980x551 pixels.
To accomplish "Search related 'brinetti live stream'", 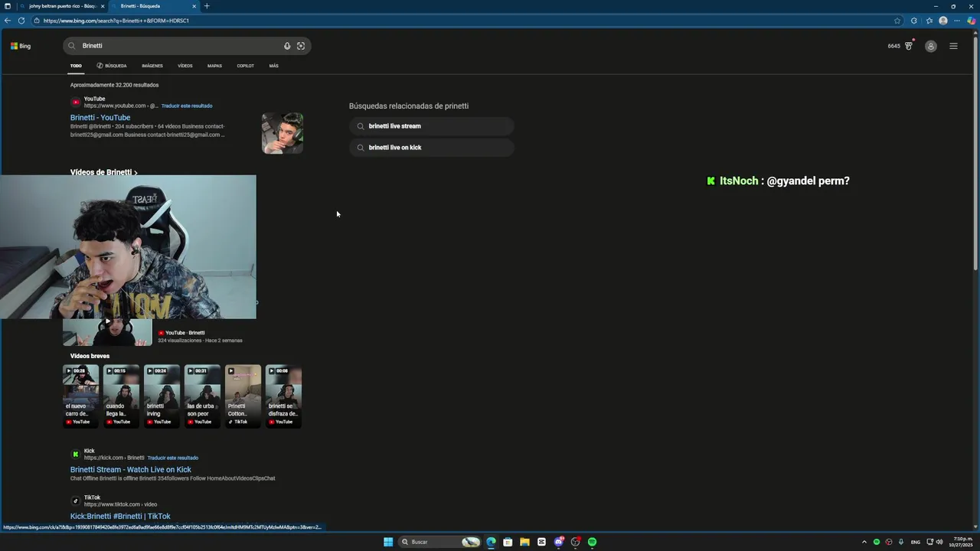I will click(432, 126).
